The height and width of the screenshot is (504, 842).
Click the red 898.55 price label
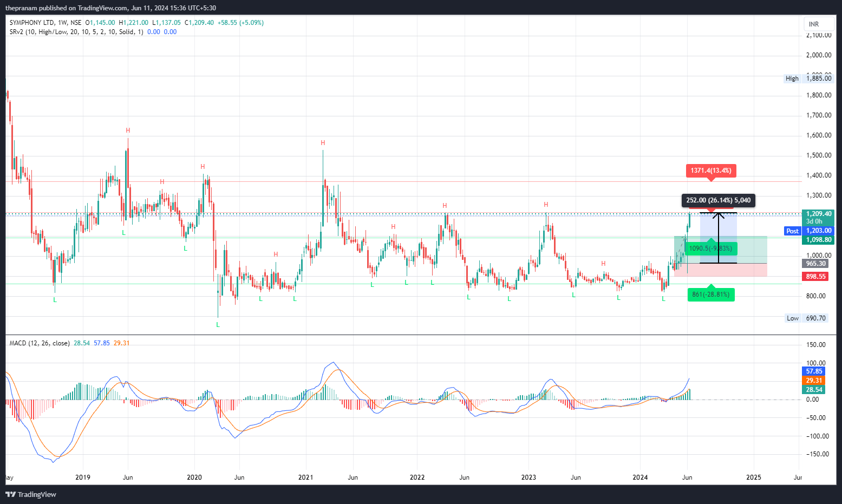(x=815, y=277)
